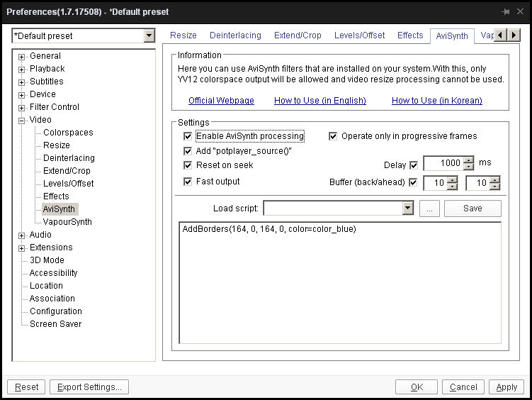Switch to the Effects tab
This screenshot has height=400, width=532.
coord(410,35)
